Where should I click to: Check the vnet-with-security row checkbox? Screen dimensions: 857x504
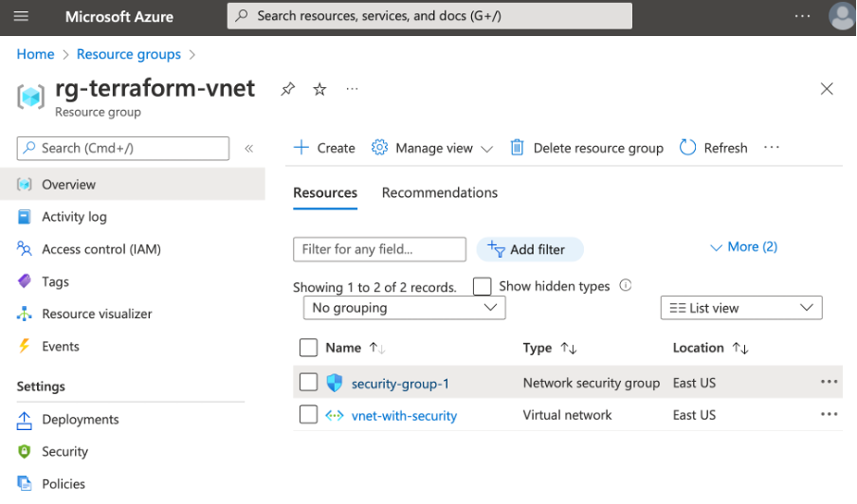coord(308,414)
